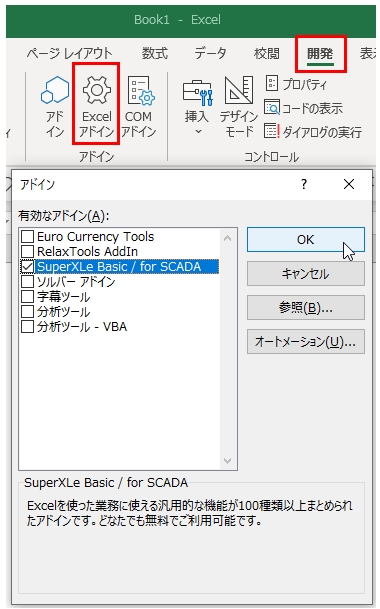Click the add-in list scroll up arrow
This screenshot has width=380, height=609.
click(x=228, y=238)
